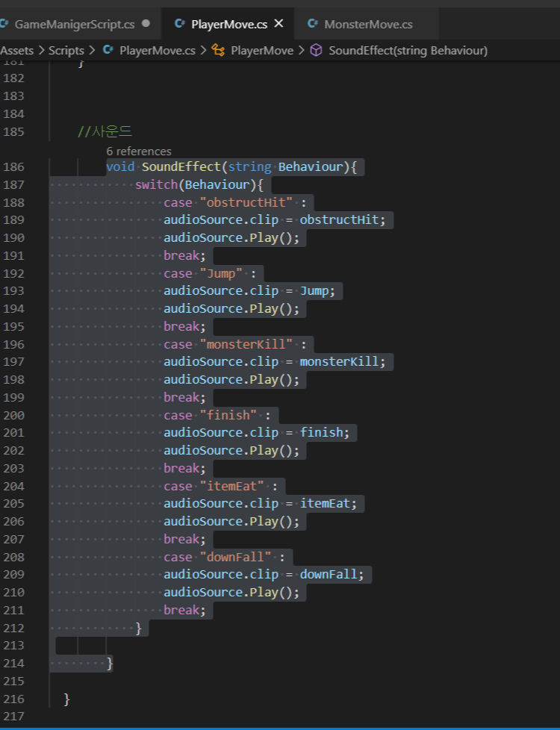Click monsterKill variable on line 197
The width and height of the screenshot is (560, 730).
tap(339, 362)
